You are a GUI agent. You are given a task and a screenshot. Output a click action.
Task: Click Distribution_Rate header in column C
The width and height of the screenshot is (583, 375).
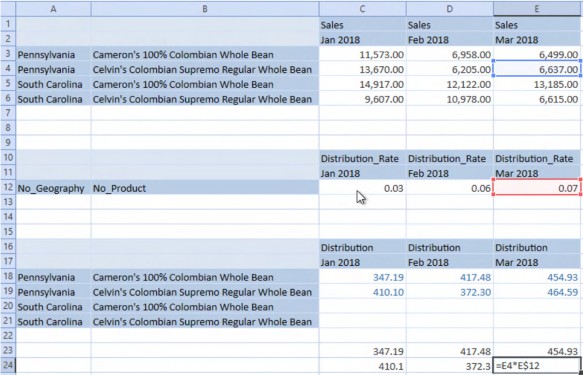click(x=362, y=158)
